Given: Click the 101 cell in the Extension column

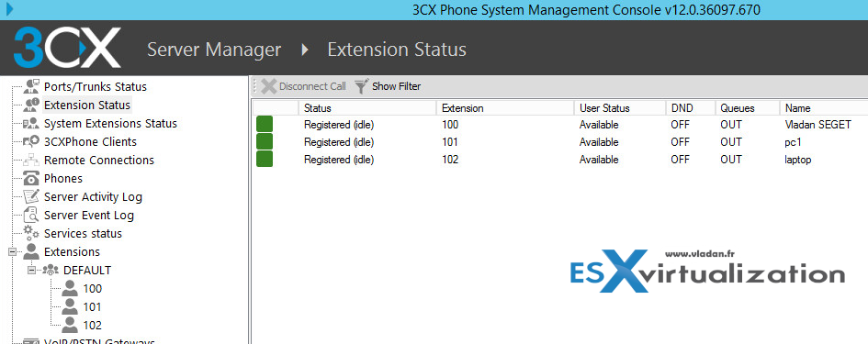Looking at the screenshot, I should pyautogui.click(x=450, y=142).
